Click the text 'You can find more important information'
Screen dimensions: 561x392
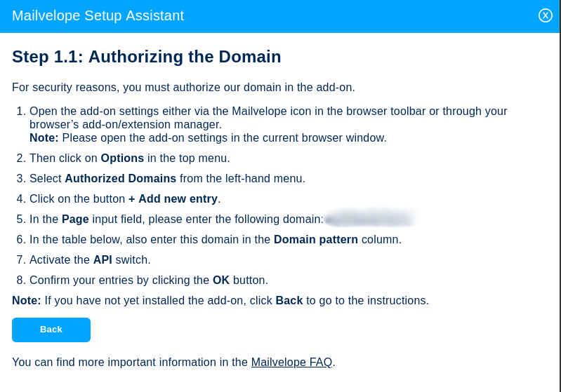(x=130, y=363)
